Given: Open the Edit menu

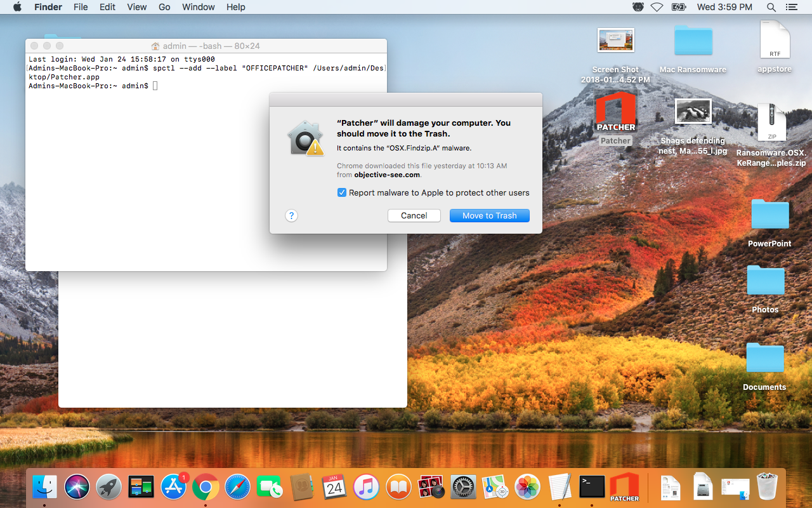Looking at the screenshot, I should pos(108,7).
